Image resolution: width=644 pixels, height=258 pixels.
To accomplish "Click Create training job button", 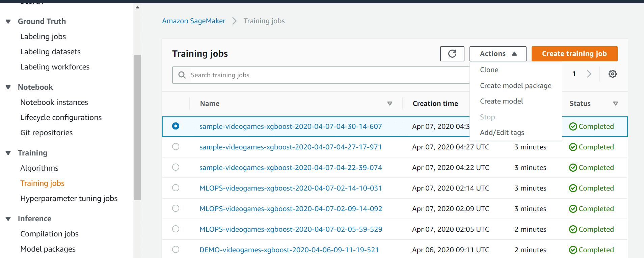I will click(x=574, y=54).
